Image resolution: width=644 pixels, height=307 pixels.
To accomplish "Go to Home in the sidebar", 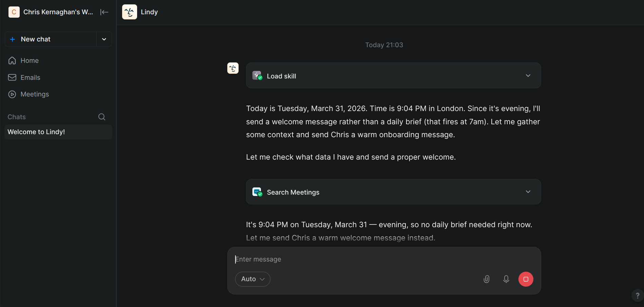I will click(x=30, y=60).
